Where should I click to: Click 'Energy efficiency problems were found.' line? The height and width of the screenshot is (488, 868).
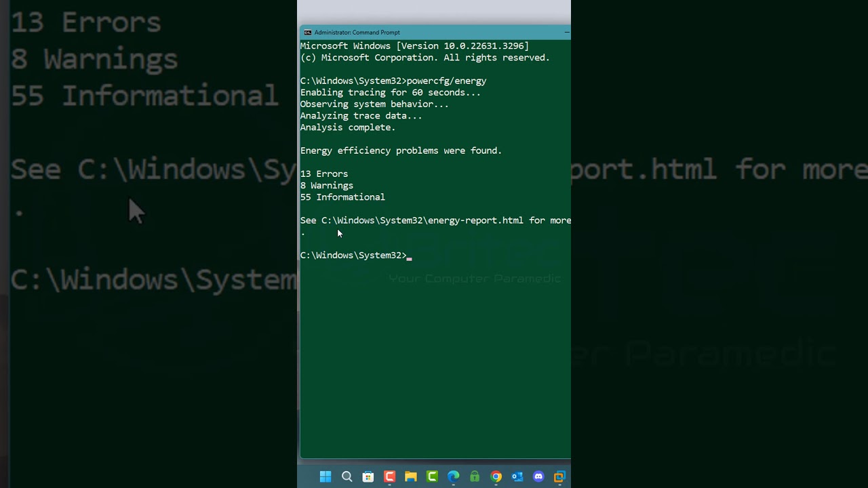tap(401, 150)
